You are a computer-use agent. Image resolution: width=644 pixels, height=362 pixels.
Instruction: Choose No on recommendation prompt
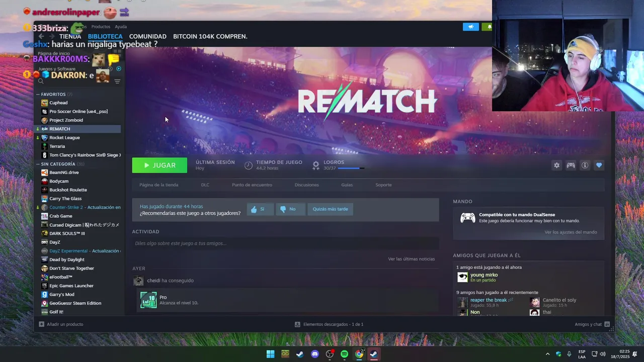point(290,209)
